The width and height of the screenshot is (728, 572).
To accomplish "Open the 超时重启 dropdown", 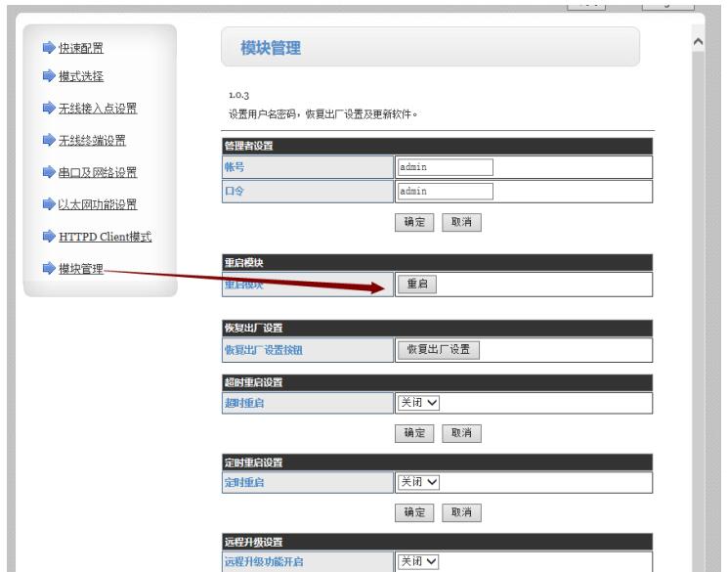I will (418, 402).
